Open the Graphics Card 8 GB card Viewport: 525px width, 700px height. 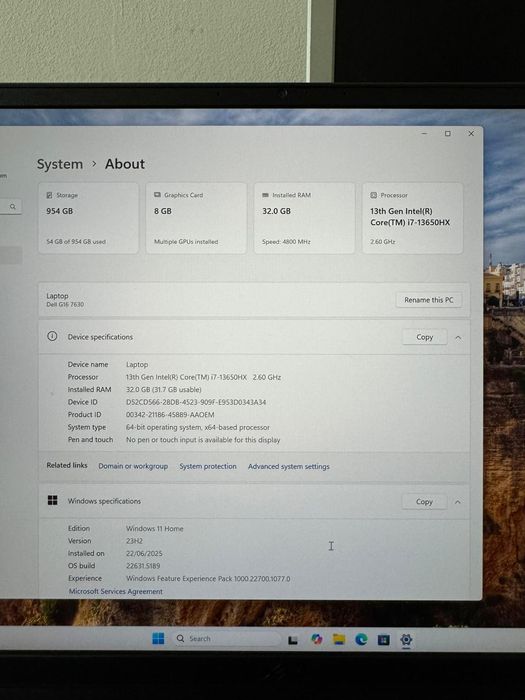coord(196,218)
